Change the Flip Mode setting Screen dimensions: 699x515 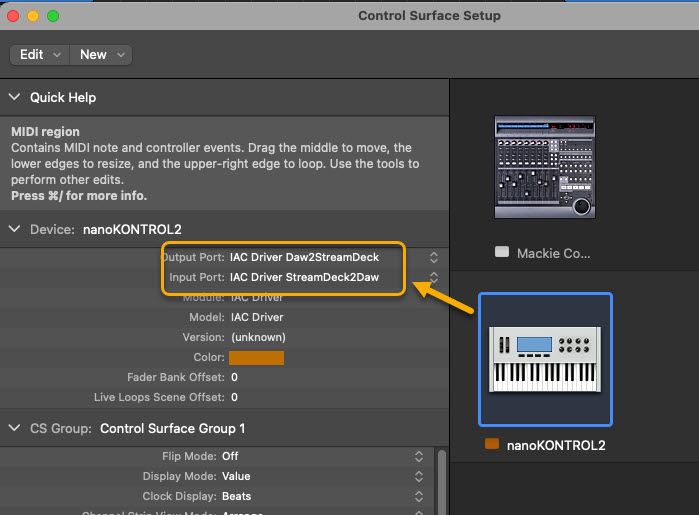(x=419, y=456)
